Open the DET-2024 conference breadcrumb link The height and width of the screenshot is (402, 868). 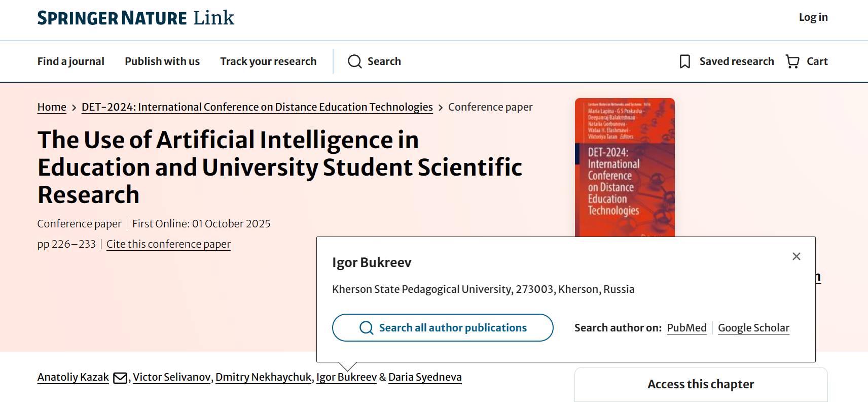257,107
